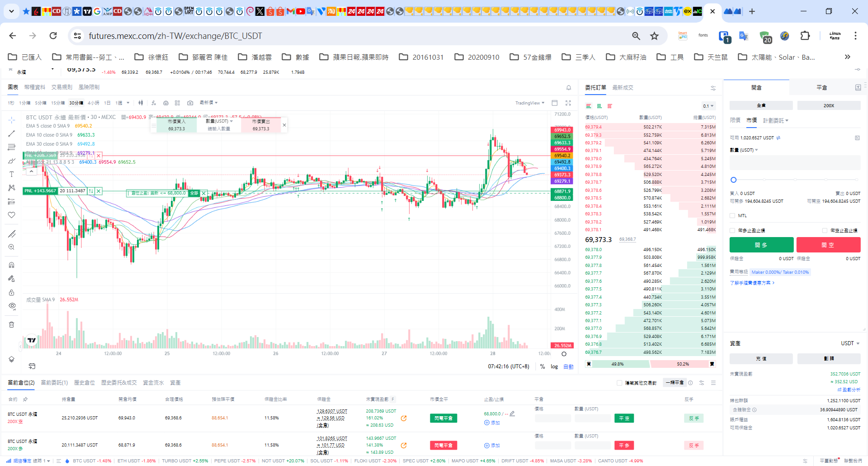Toggle object visibility eye icon in sidebar
The image size is (868, 466).
coord(12,306)
